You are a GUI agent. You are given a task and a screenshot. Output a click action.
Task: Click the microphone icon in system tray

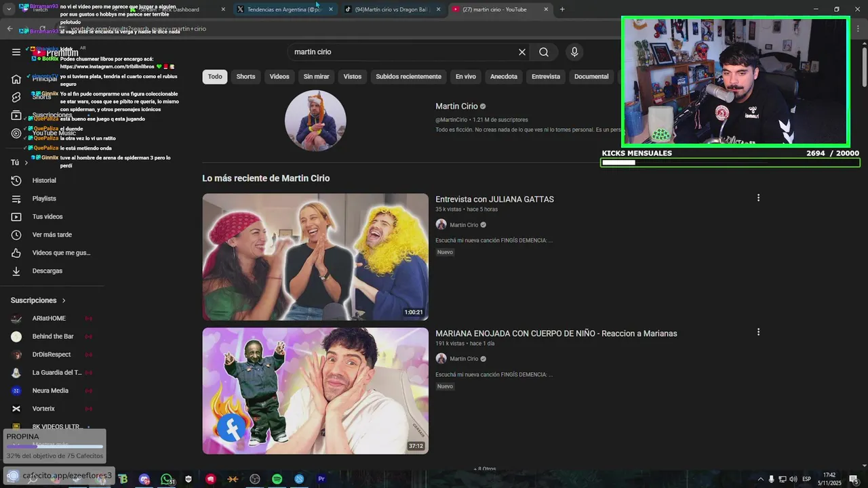[771, 479]
